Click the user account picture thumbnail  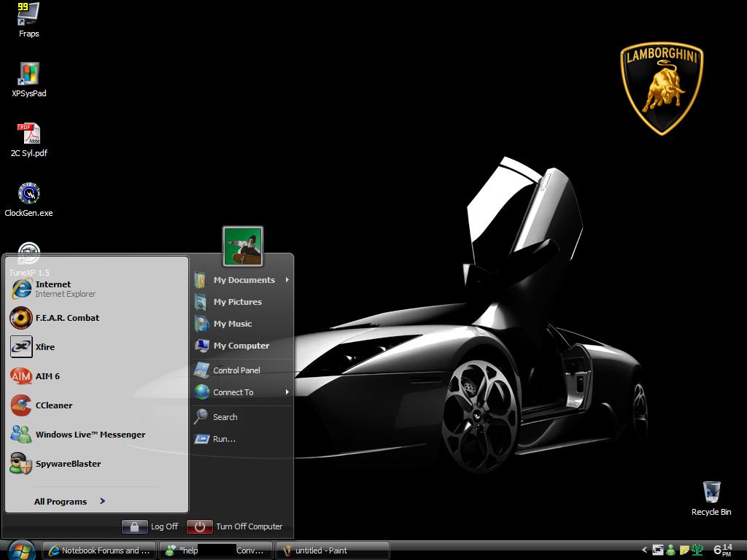pyautogui.click(x=243, y=246)
